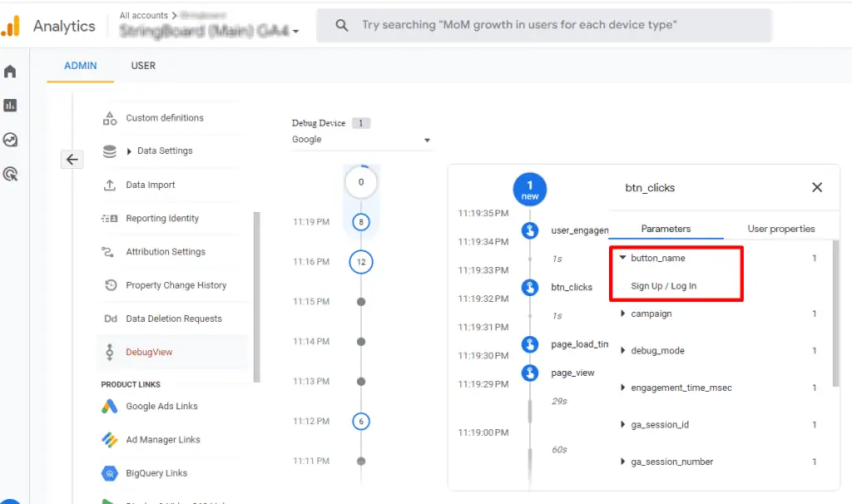The height and width of the screenshot is (504, 852).
Task: Click the 11:16 PM timeline circle showing 12
Action: tap(361, 262)
